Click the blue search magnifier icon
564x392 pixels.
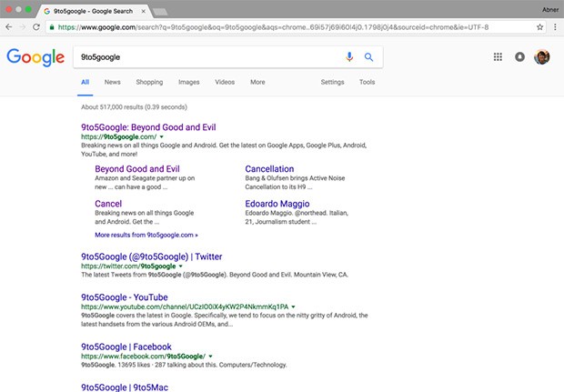(368, 56)
